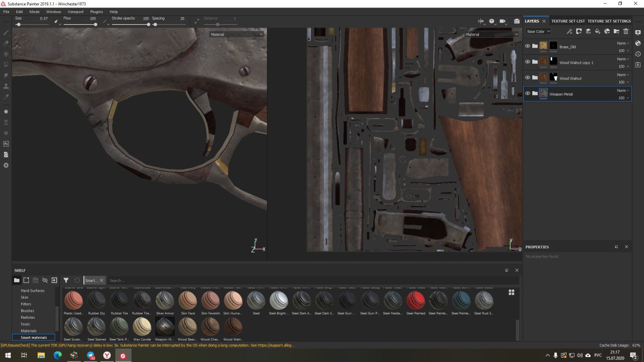Open the Viewport menu

[75, 12]
